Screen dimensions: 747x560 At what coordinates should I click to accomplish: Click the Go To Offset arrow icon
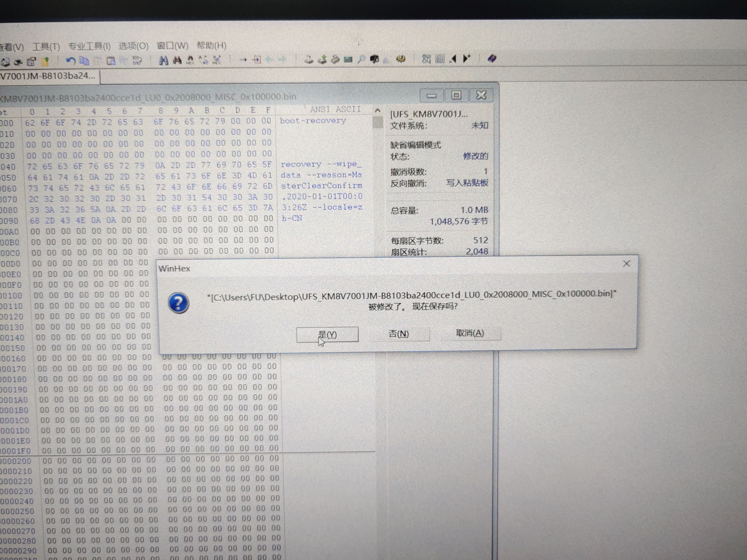pos(243,60)
